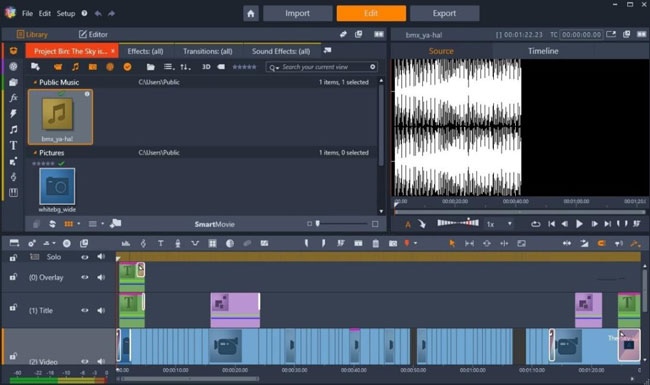Switch to Sound Effects: (all) tab
The image size is (650, 385).
point(281,51)
